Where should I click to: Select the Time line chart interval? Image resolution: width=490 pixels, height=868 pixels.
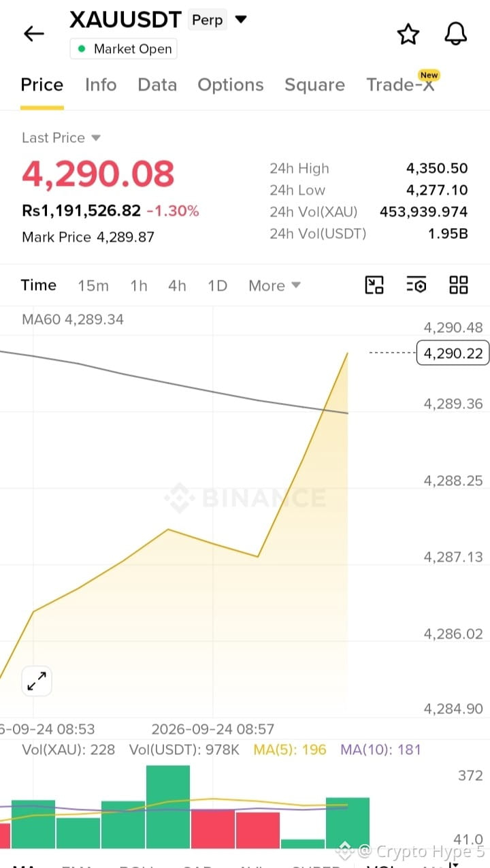coord(39,285)
